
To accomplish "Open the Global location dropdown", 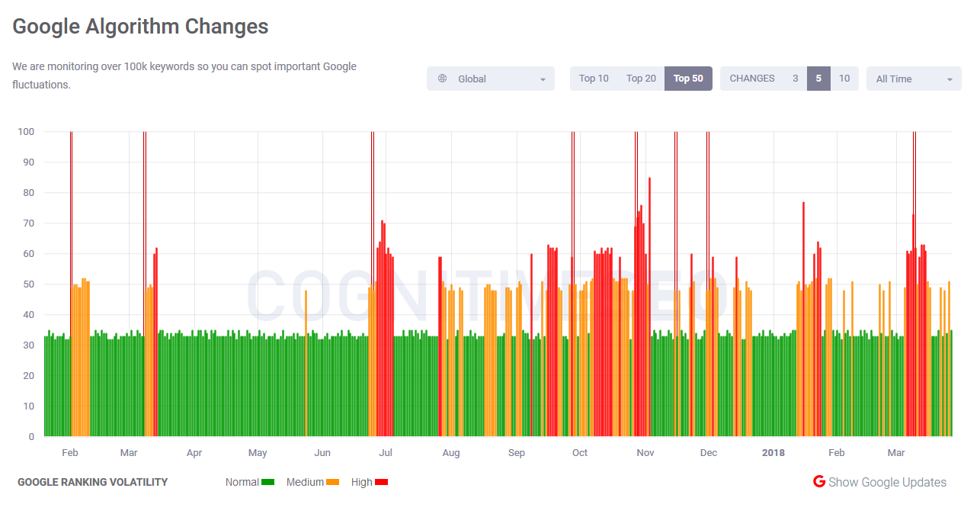I will tap(491, 78).
